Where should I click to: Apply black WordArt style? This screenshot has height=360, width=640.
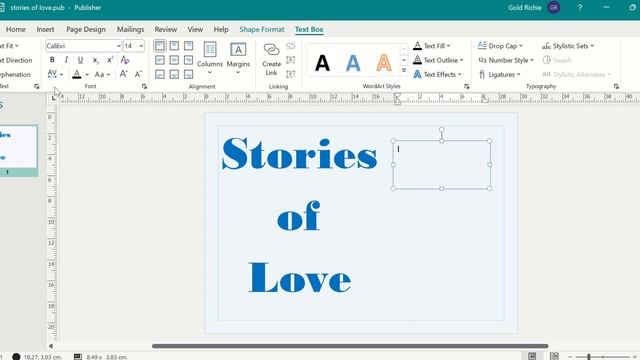pos(322,63)
